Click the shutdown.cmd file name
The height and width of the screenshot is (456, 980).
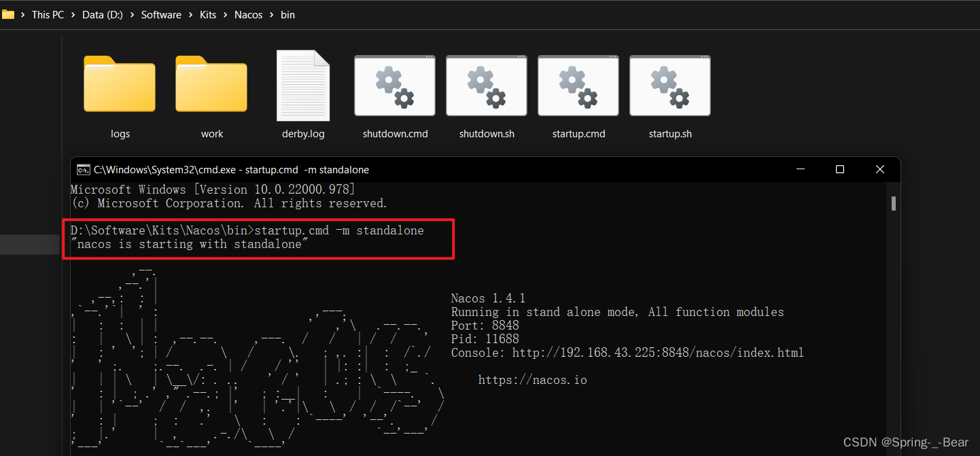tap(395, 134)
